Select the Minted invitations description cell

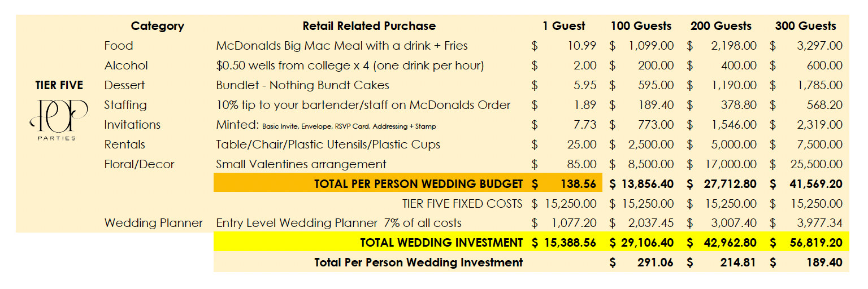[x=326, y=125]
